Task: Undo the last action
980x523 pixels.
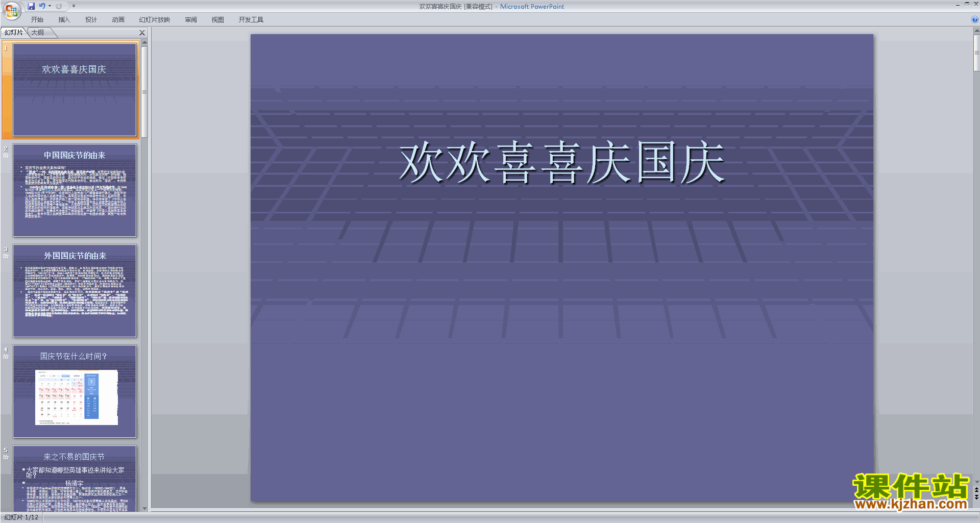Action: pos(42,6)
